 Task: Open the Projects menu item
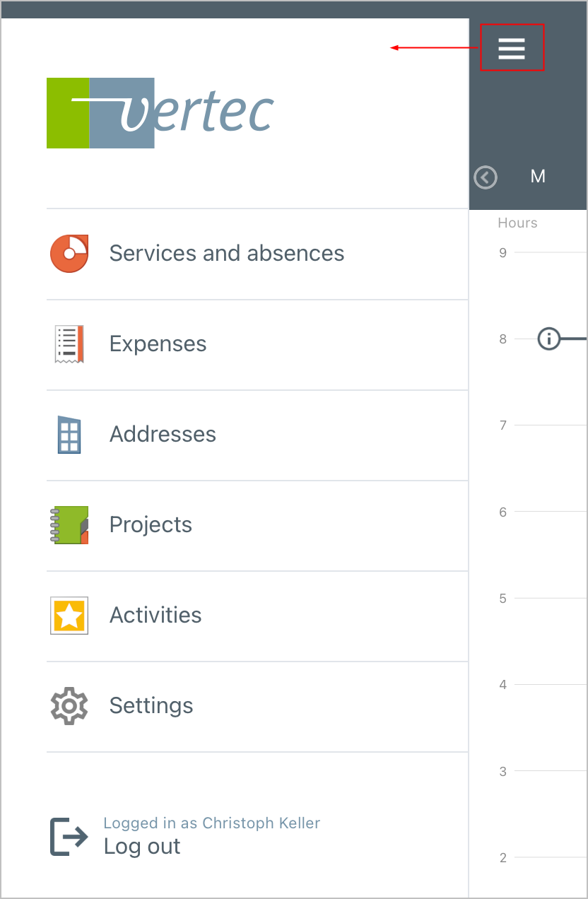point(151,524)
